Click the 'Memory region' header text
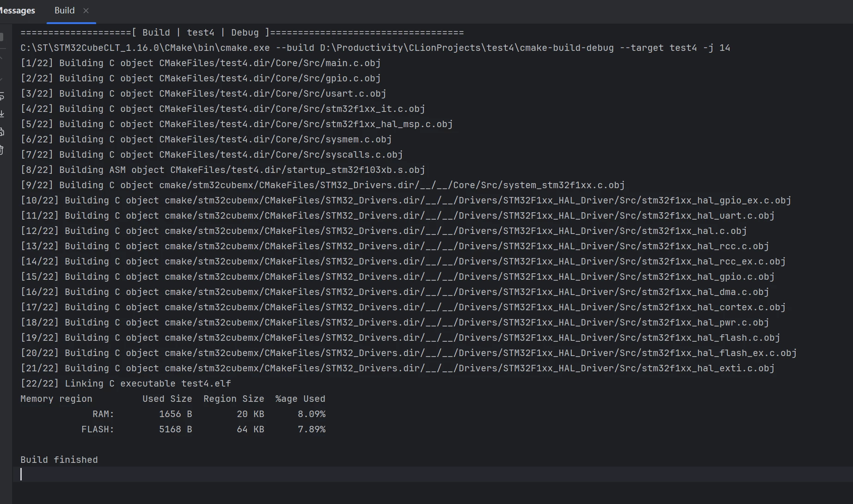Viewport: 853px width, 504px height. pyautogui.click(x=56, y=399)
